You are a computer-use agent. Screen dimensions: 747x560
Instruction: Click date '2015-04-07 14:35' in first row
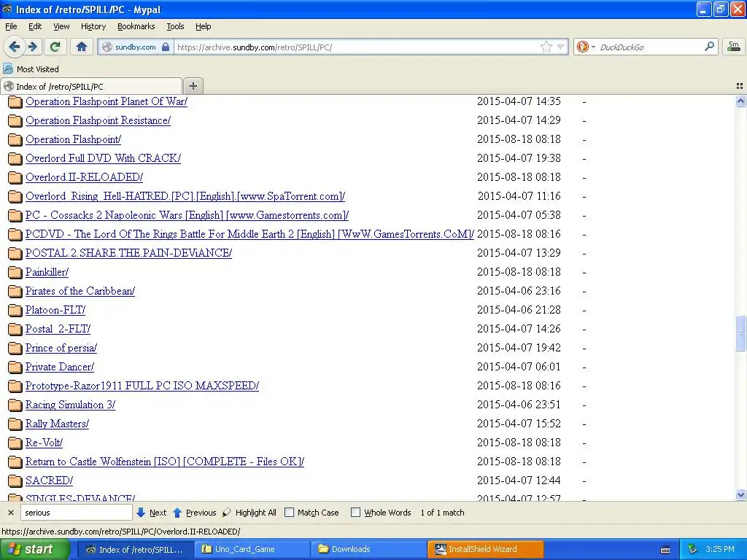(519, 101)
